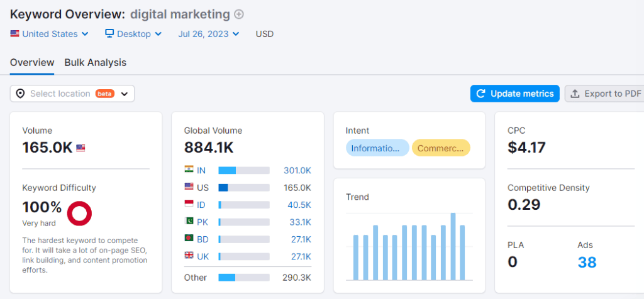Click the BD country code link
The width and height of the screenshot is (644, 299).
[x=203, y=239]
